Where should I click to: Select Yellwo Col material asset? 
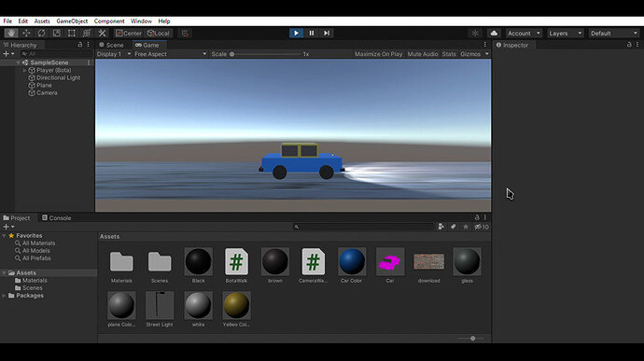coord(236,310)
